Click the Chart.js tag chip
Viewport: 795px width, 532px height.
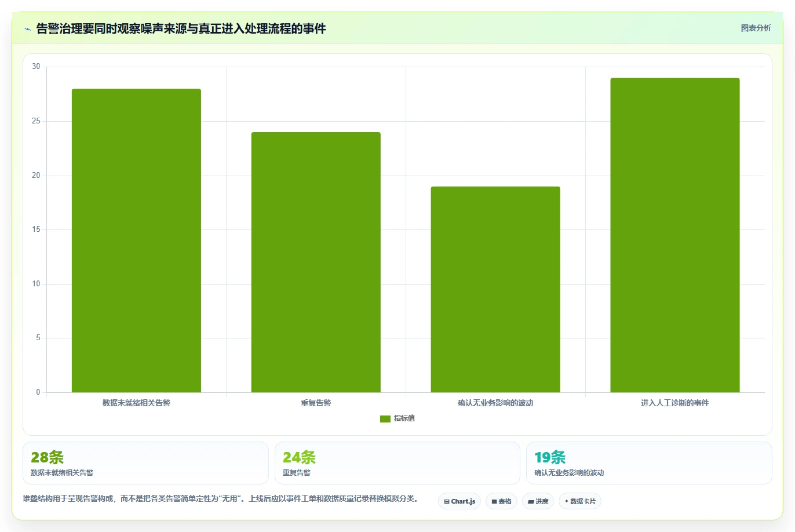[x=460, y=501]
